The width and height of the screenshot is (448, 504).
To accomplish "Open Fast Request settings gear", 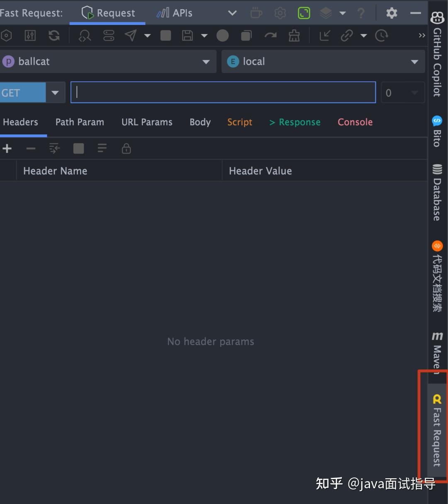I will [x=392, y=13].
